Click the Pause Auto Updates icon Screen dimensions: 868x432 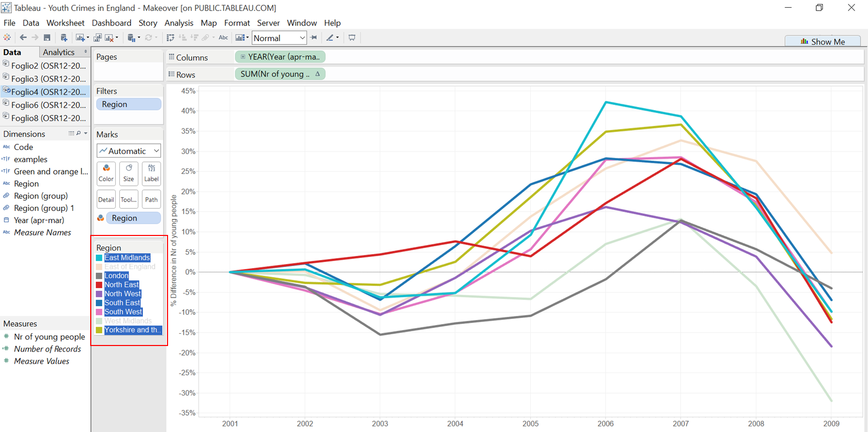tap(131, 37)
